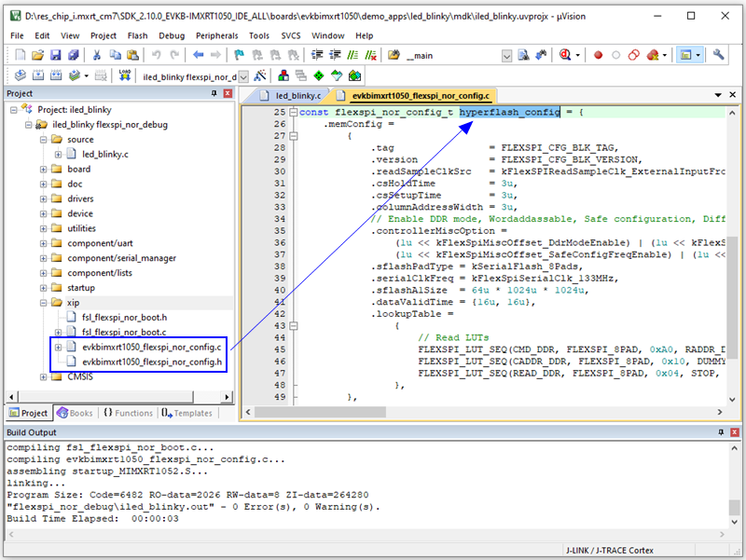Click the Save file toolbar icon
Image resolution: width=746 pixels, height=560 pixels.
[x=54, y=56]
